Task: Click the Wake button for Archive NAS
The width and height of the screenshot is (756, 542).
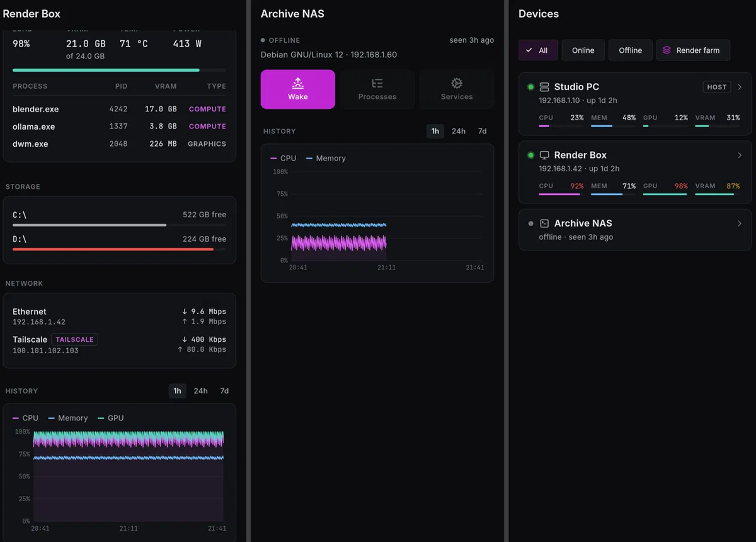Action: point(298,89)
